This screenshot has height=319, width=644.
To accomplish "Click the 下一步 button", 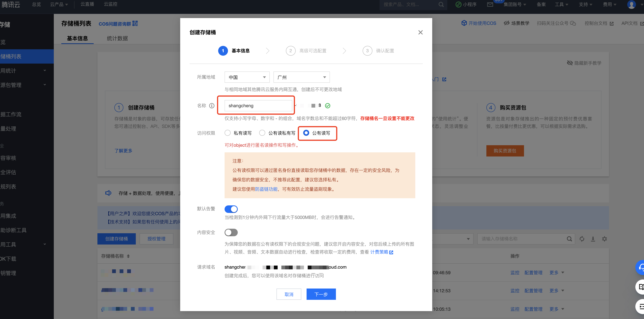I will [321, 294].
